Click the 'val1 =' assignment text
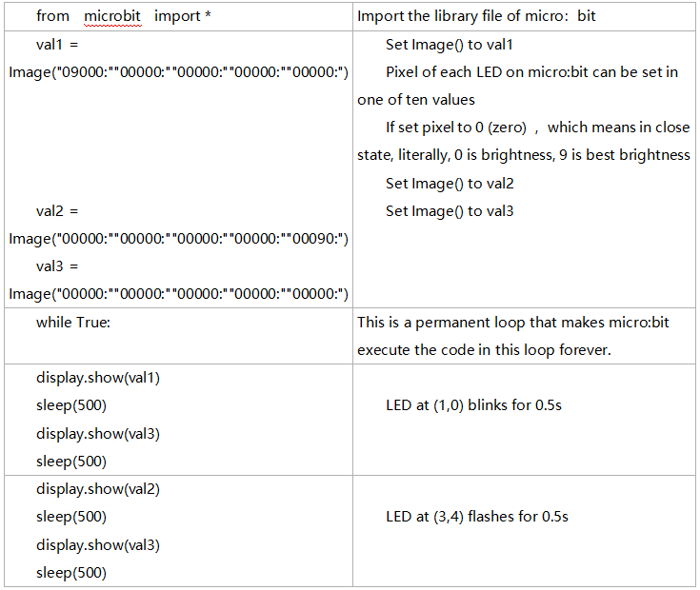Image resolution: width=700 pixels, height=590 pixels. coord(57,45)
